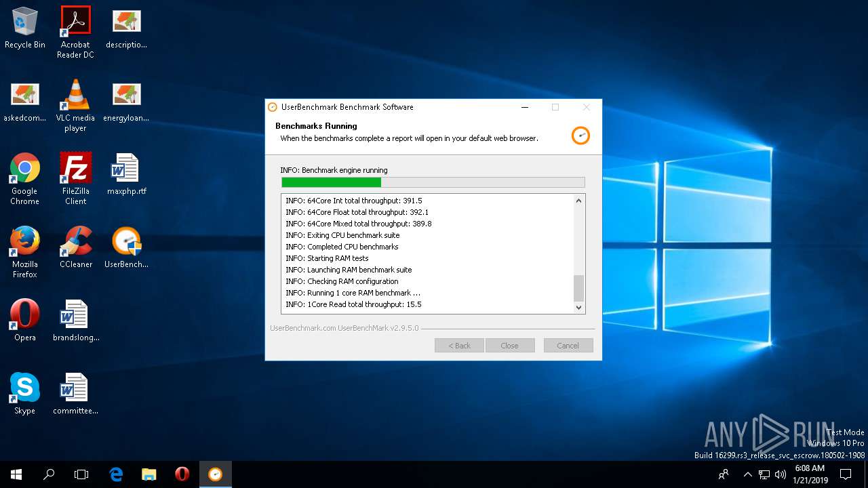
Task: Launch CCleaner desktop shortcut
Action: [x=75, y=247]
